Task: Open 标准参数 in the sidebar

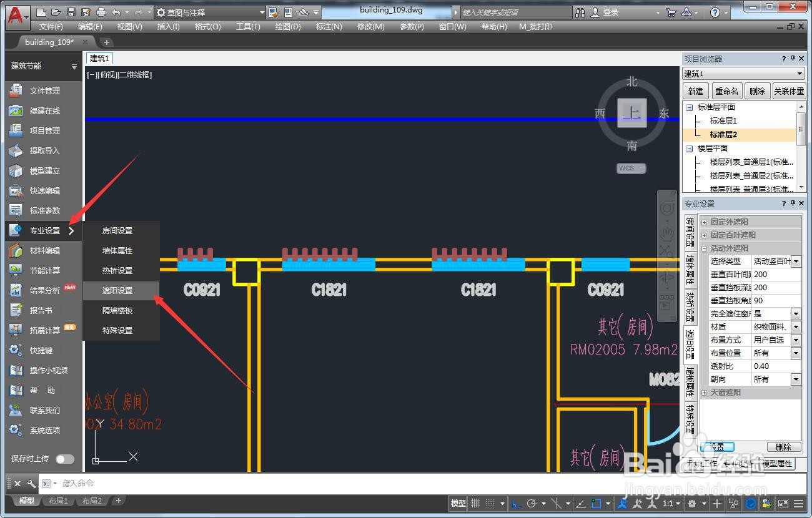Action: tap(43, 210)
